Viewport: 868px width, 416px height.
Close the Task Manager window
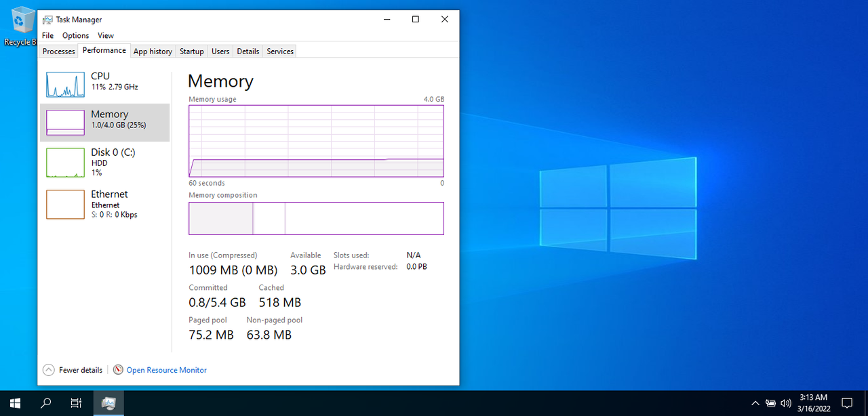[x=445, y=20]
